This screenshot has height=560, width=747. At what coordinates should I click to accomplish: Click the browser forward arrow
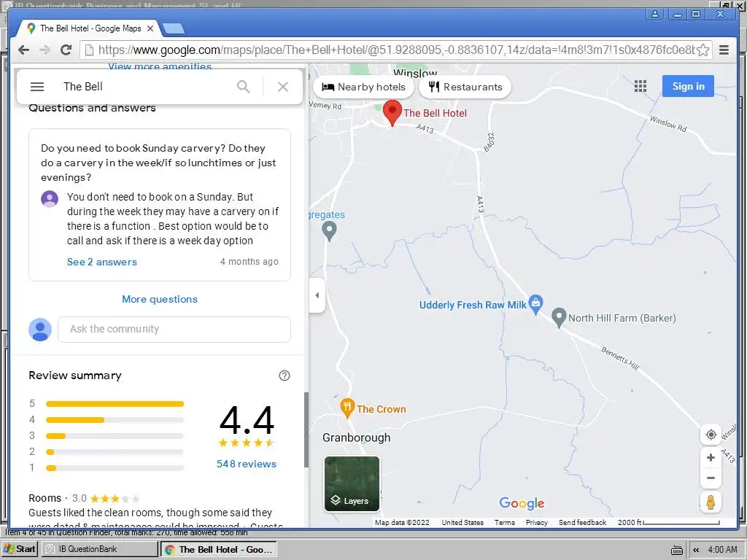(44, 50)
